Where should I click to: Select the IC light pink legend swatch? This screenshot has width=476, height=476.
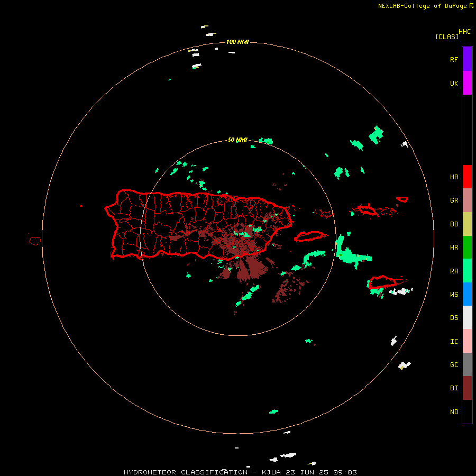pos(467,341)
